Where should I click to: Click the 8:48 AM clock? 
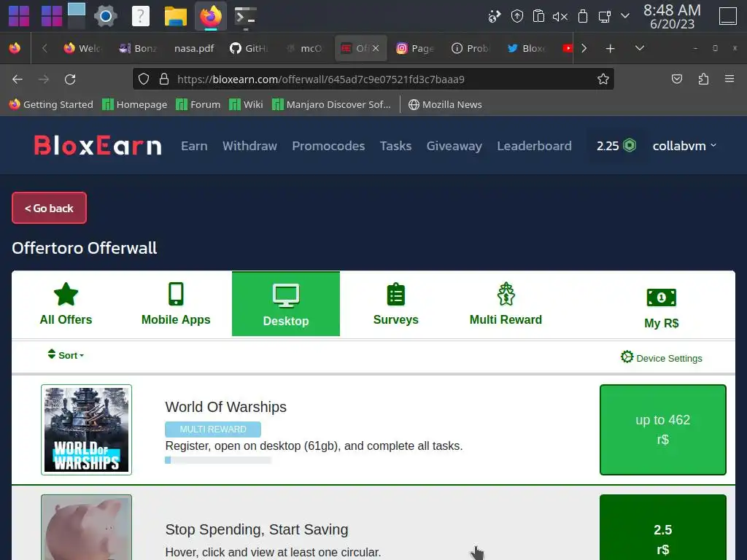pyautogui.click(x=672, y=17)
